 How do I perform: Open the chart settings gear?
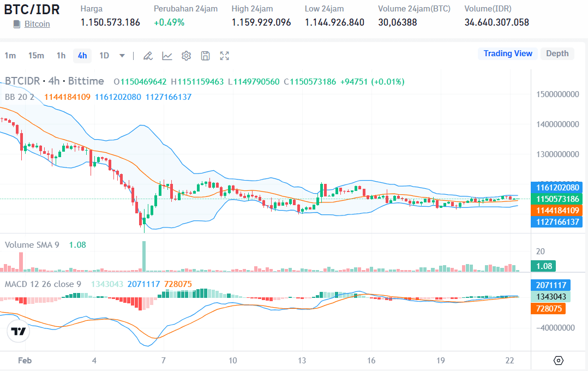click(185, 55)
